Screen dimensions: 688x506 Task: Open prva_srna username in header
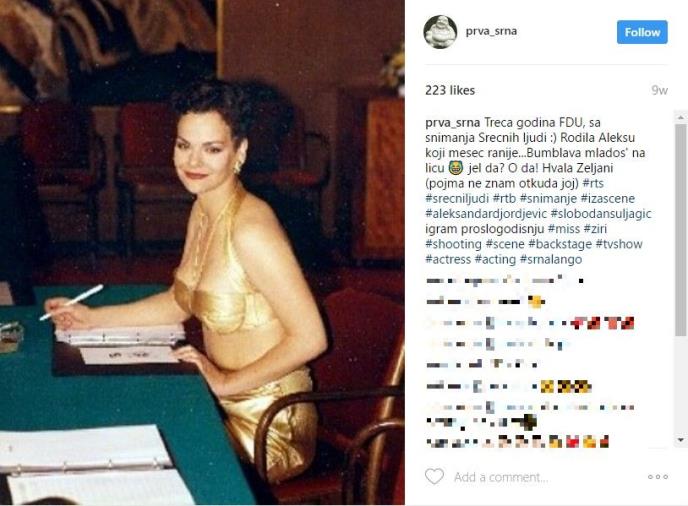tap(491, 31)
